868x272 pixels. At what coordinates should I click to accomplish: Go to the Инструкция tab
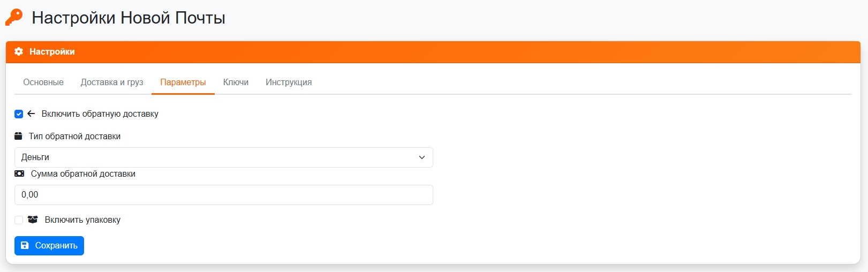[x=289, y=82]
